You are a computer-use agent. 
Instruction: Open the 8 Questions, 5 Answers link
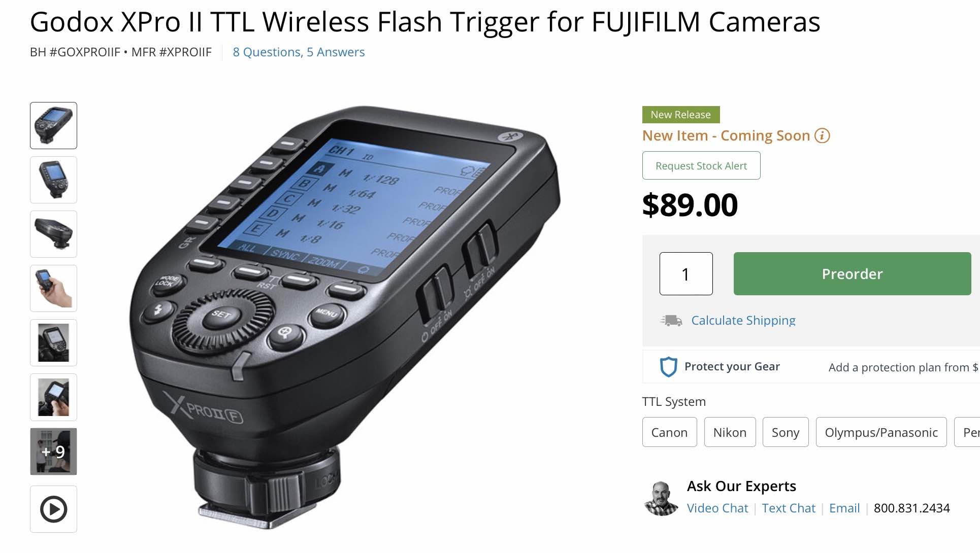[299, 52]
